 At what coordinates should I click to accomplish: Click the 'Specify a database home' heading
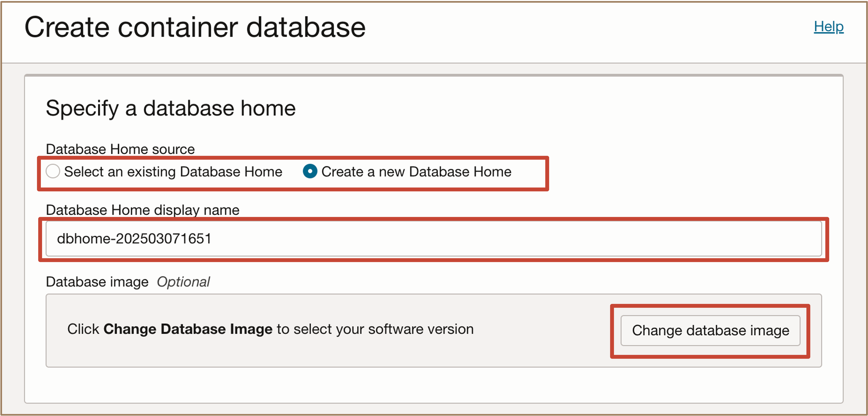coord(171,108)
